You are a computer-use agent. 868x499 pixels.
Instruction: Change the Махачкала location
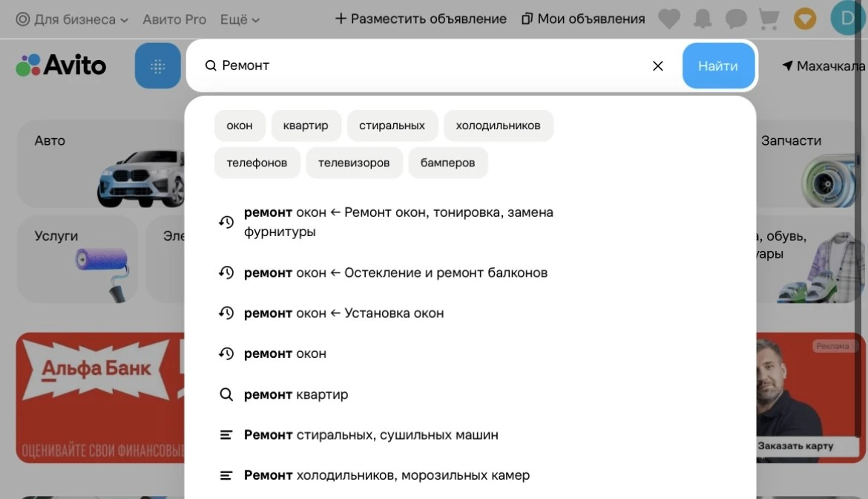tap(823, 66)
